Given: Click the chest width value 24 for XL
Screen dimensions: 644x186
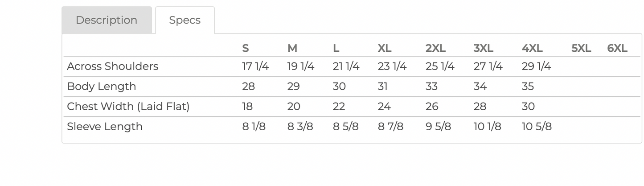Looking at the screenshot, I should [384, 107].
